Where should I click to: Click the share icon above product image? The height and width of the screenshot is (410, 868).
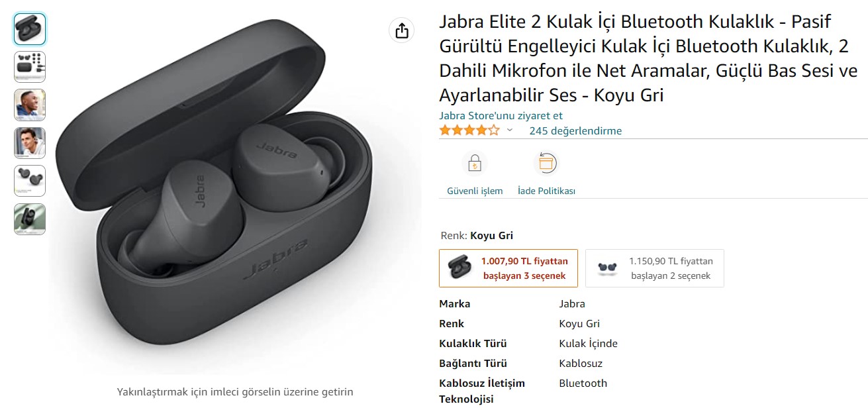coord(401,30)
